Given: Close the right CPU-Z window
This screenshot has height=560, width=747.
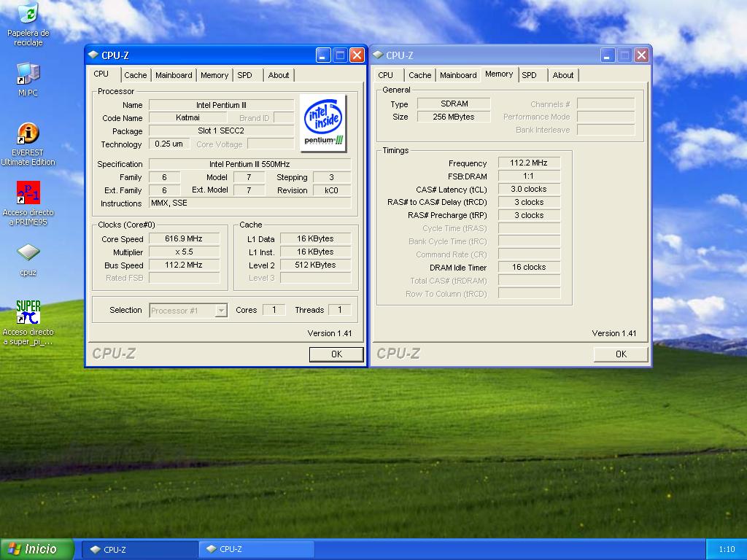Looking at the screenshot, I should tap(641, 55).
